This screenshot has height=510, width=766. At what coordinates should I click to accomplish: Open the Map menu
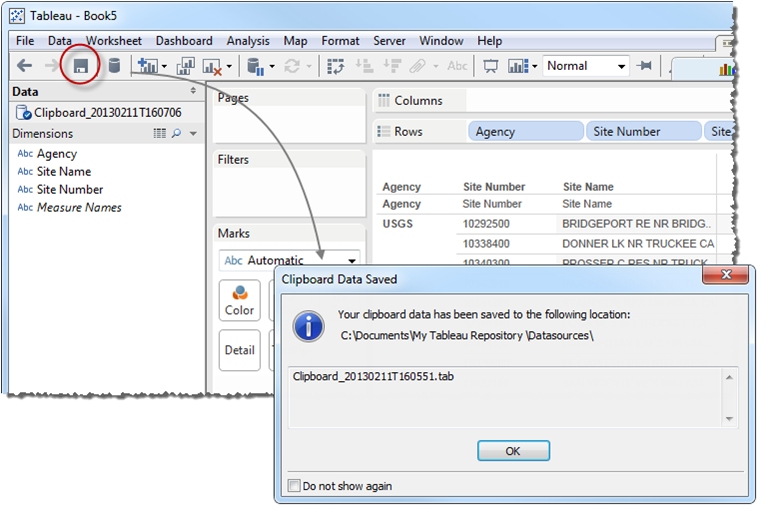click(x=296, y=41)
